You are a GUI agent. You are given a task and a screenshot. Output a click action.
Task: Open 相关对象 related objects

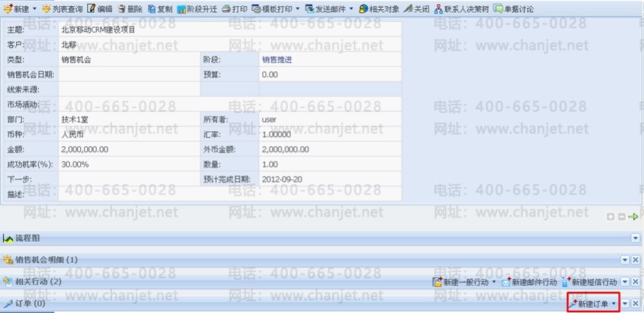click(379, 8)
